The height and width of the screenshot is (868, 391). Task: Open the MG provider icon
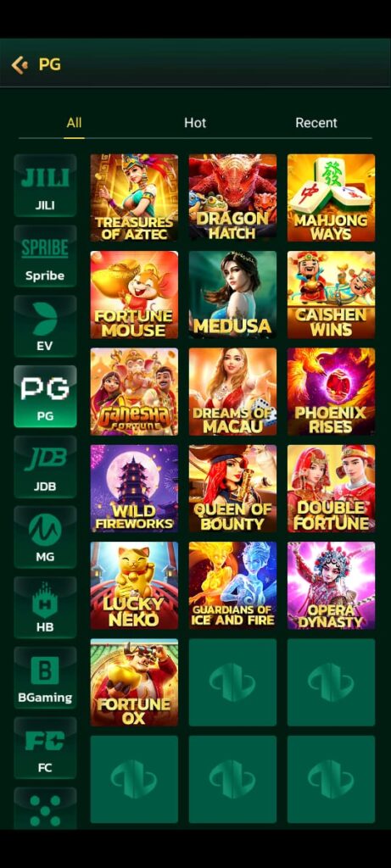pos(45,537)
